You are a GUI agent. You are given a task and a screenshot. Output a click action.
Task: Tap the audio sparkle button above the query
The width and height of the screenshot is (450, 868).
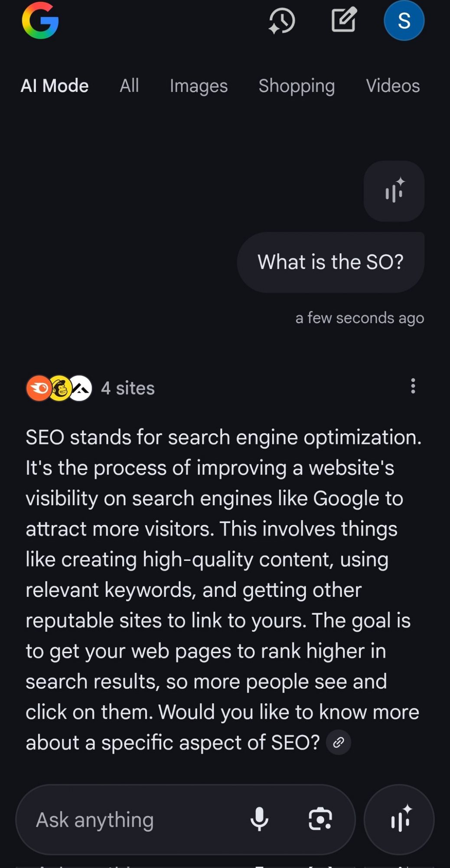click(x=394, y=191)
